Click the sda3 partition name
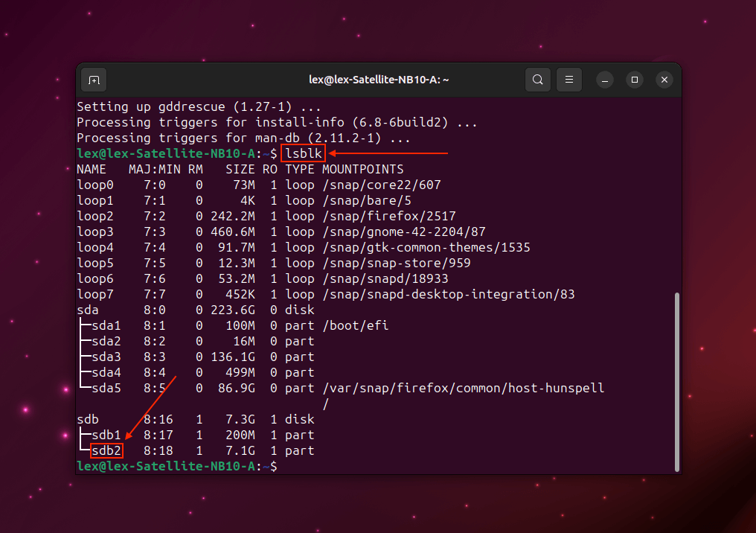Screen dimensions: 756x533 106,357
